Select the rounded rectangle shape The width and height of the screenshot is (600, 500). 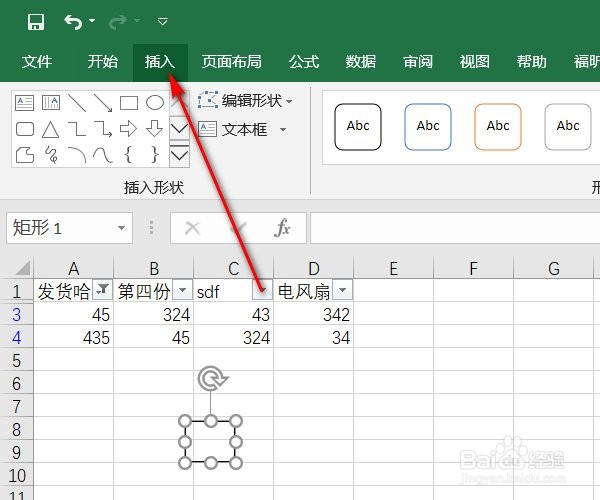pyautogui.click(x=25, y=129)
